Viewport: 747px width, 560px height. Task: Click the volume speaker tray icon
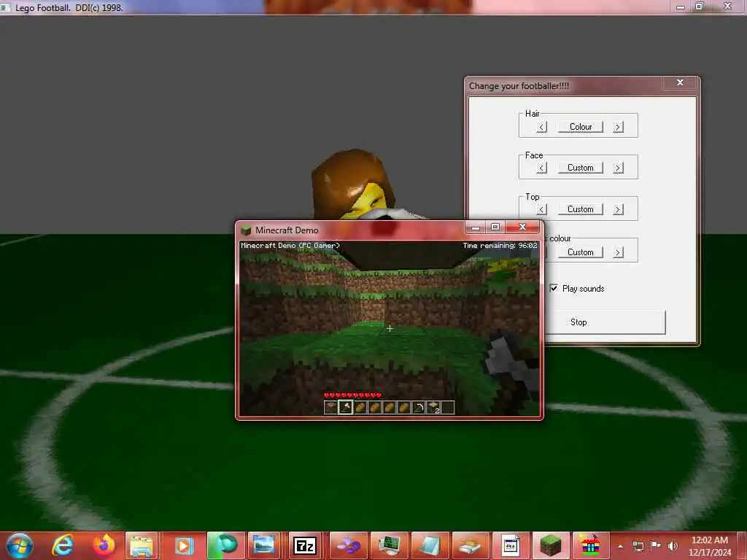(673, 546)
